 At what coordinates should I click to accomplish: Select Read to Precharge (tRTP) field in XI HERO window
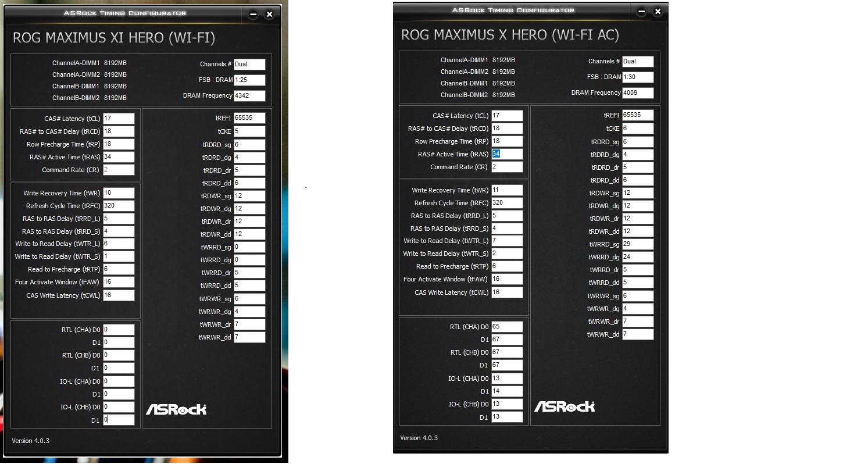[x=119, y=269]
